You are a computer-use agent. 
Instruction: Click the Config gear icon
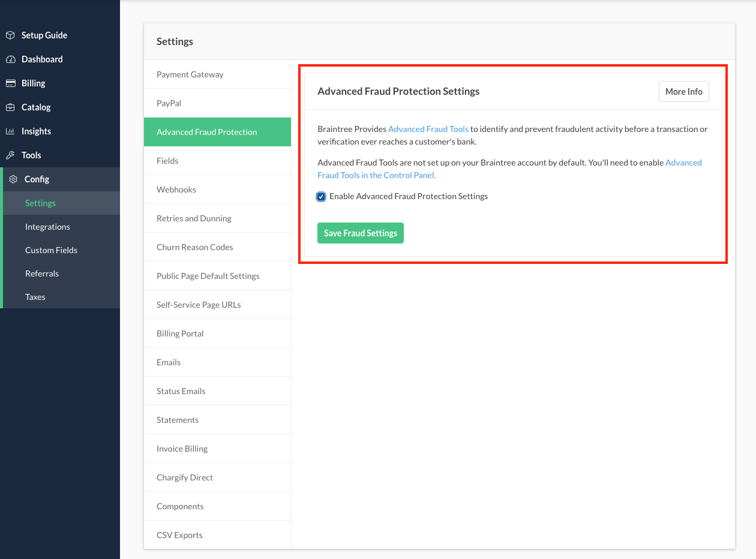[13, 179]
